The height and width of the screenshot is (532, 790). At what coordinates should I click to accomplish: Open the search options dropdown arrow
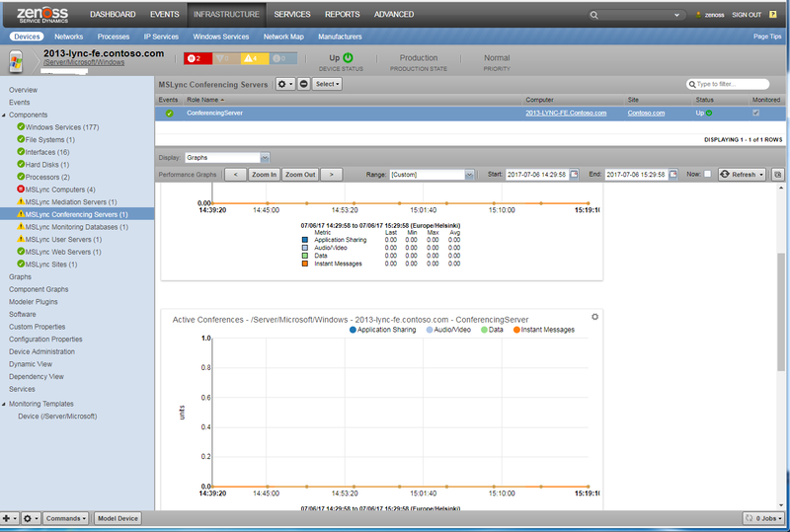(x=676, y=15)
